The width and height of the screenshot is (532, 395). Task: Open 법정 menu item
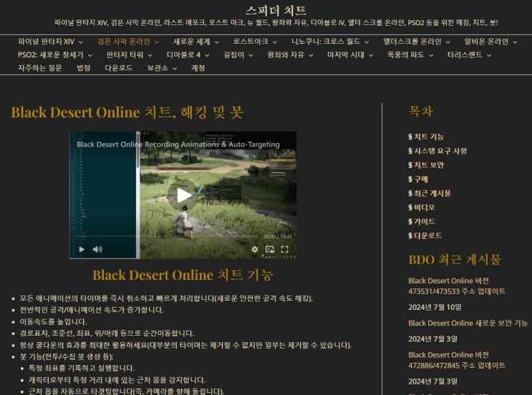pyautogui.click(x=84, y=68)
